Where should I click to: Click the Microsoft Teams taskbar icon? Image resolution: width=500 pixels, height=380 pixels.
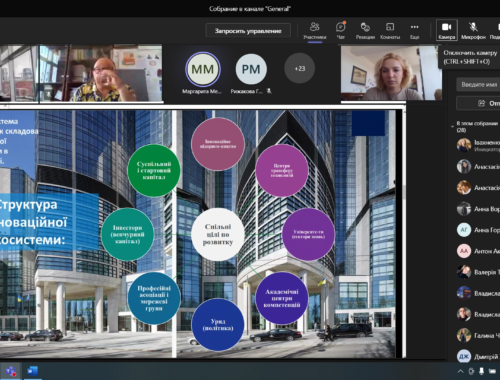tap(11, 371)
